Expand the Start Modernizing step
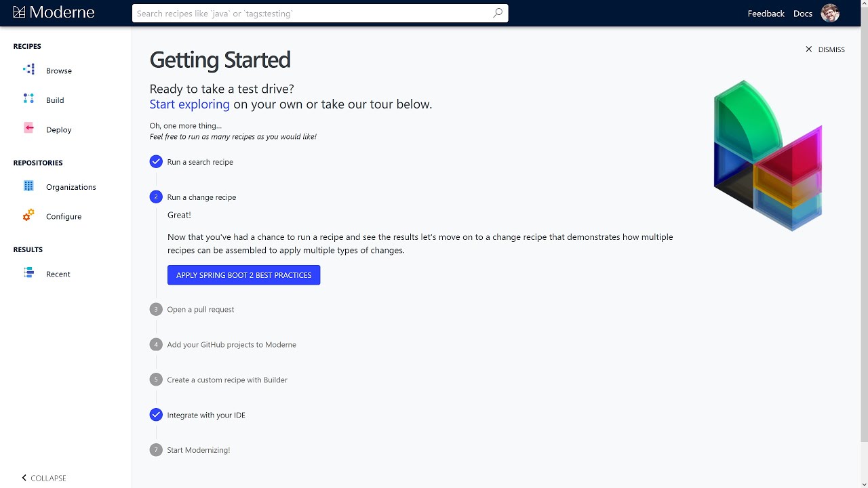Image resolution: width=868 pixels, height=488 pixels. [199, 450]
